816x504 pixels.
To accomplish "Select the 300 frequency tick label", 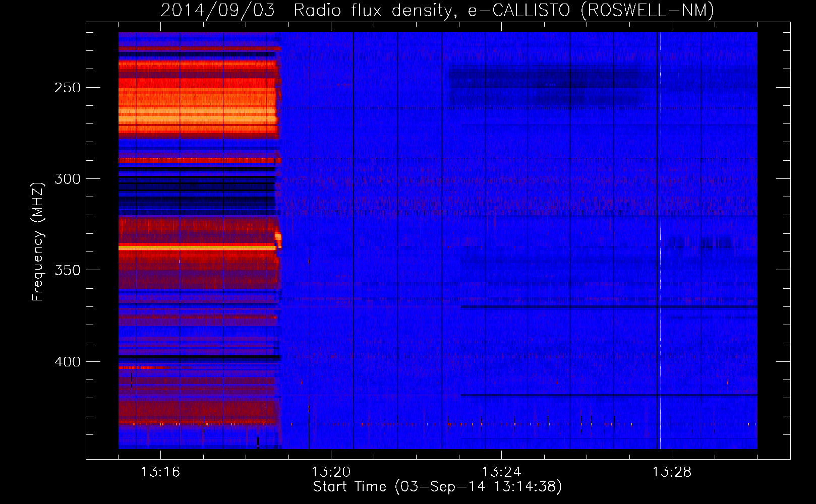I will pos(68,179).
